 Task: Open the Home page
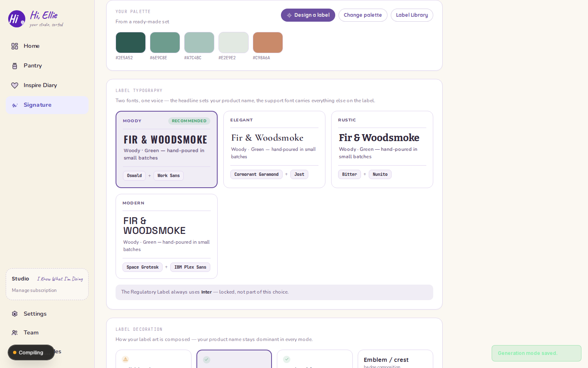click(x=47, y=46)
